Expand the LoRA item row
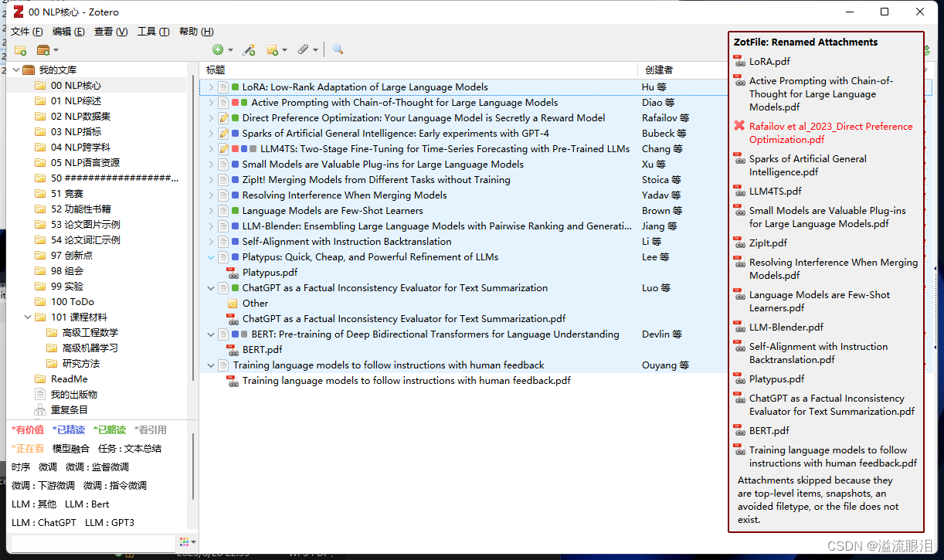The height and width of the screenshot is (560, 944). (211, 87)
